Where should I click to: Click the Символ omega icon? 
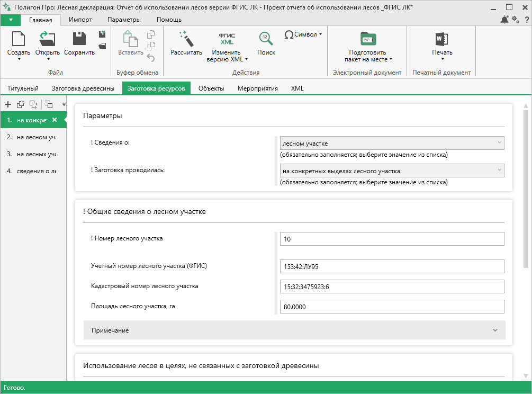(x=289, y=34)
